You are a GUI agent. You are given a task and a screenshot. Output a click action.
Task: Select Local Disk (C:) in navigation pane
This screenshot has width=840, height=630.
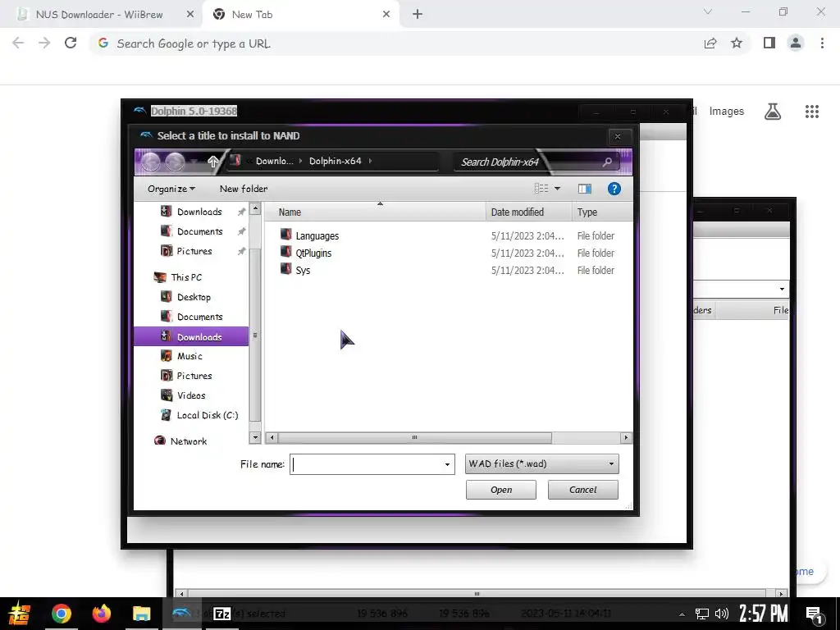tap(208, 415)
